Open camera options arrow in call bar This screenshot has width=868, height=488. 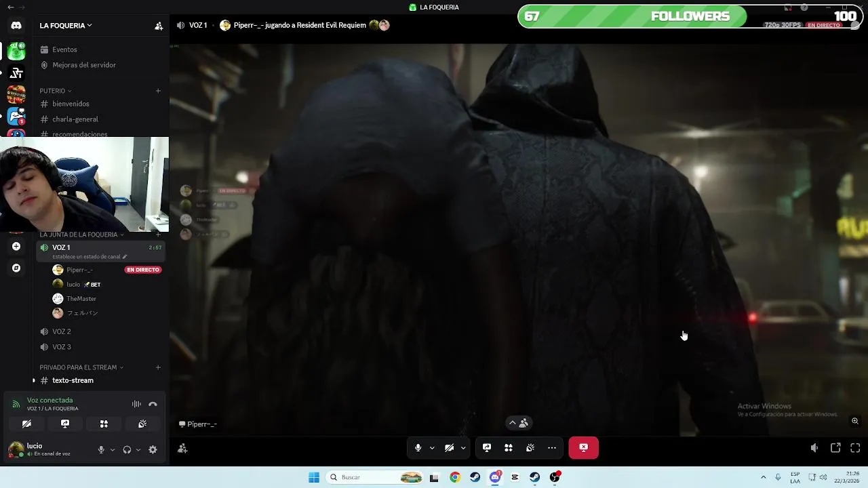coord(463,448)
